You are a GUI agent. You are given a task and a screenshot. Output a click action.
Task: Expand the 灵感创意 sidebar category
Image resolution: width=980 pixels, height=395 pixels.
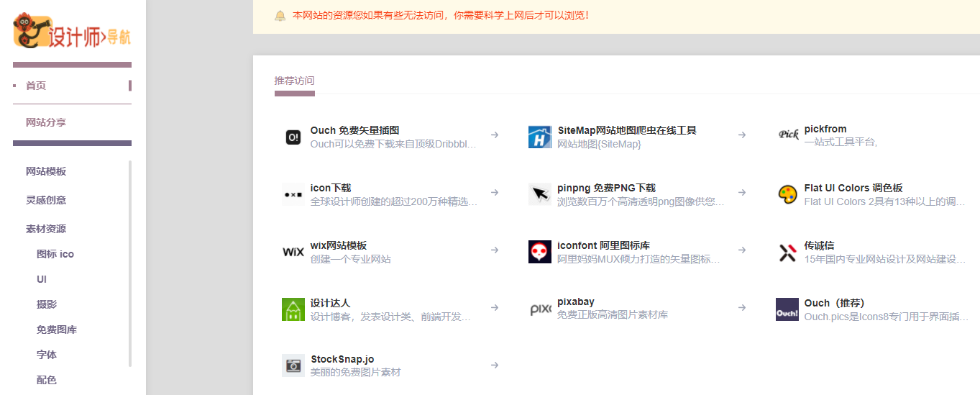[46, 200]
